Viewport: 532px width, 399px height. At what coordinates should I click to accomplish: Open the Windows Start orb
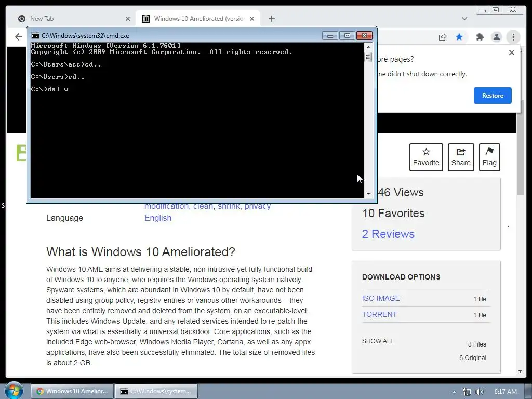pos(14,390)
